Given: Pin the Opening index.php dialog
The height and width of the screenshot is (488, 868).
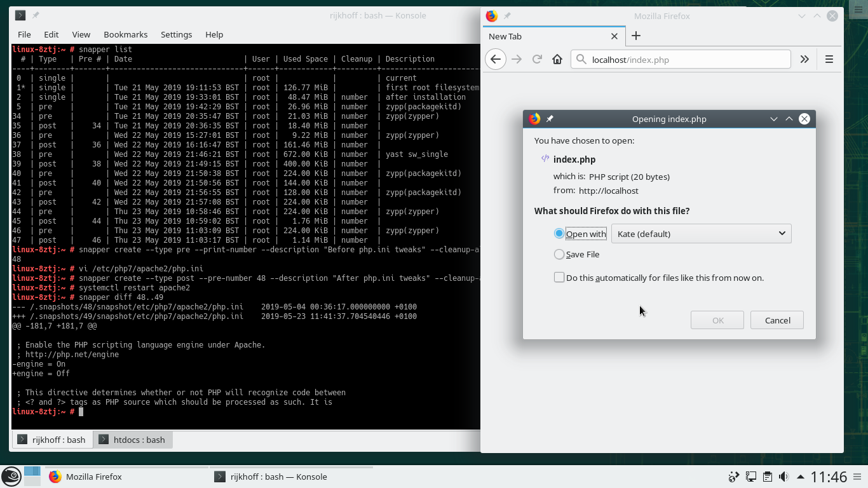Looking at the screenshot, I should [x=550, y=119].
